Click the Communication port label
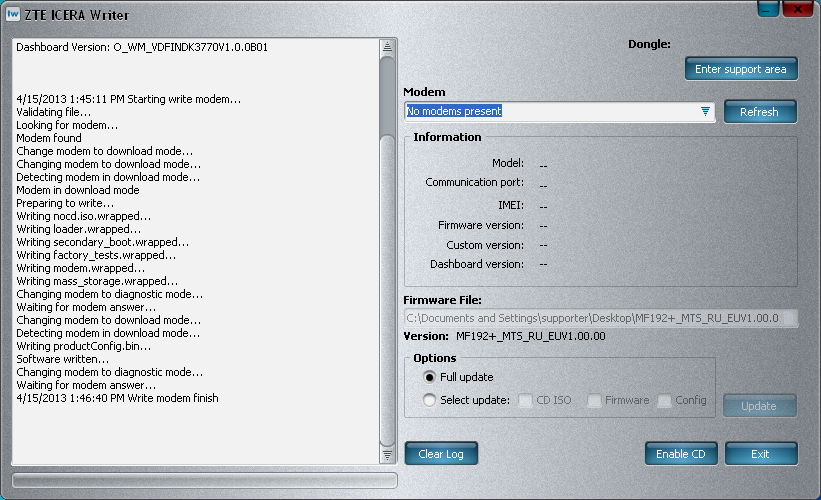821x500 pixels. coord(474,182)
